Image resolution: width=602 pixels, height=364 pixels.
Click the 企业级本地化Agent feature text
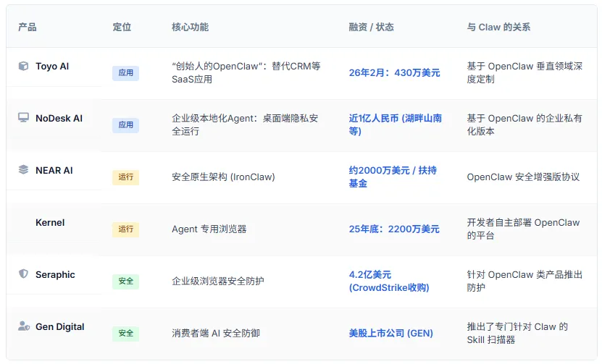245,124
